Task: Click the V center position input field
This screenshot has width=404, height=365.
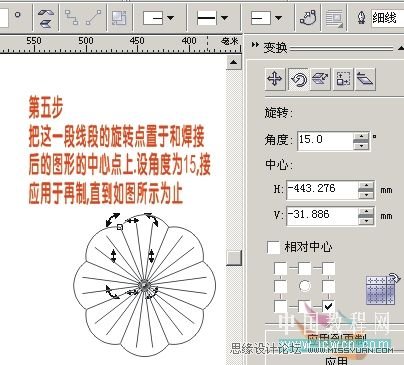Action: click(x=322, y=216)
